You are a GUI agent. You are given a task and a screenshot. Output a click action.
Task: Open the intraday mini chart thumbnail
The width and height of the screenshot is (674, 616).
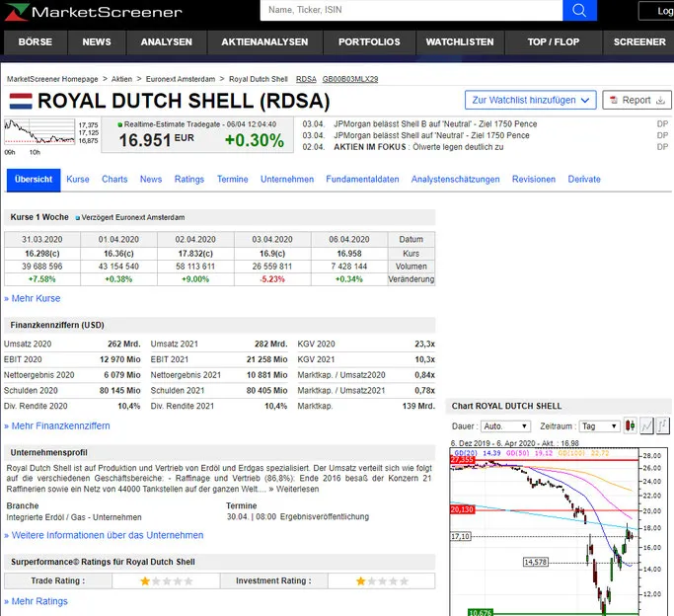click(39, 132)
